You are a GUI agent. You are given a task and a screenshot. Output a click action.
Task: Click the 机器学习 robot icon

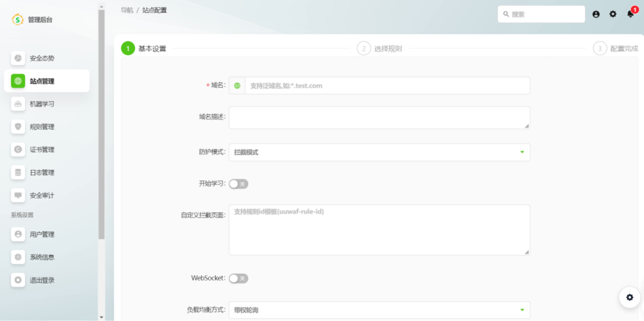18,104
